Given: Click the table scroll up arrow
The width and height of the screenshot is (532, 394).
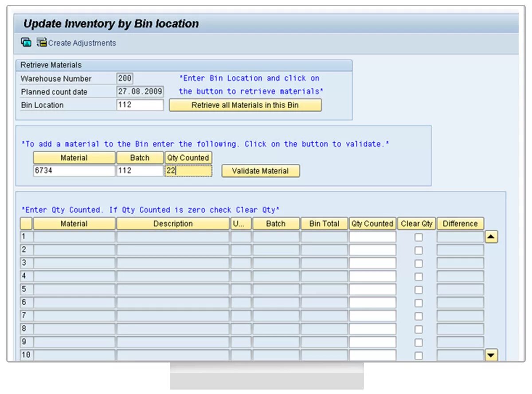Looking at the screenshot, I should pos(492,237).
